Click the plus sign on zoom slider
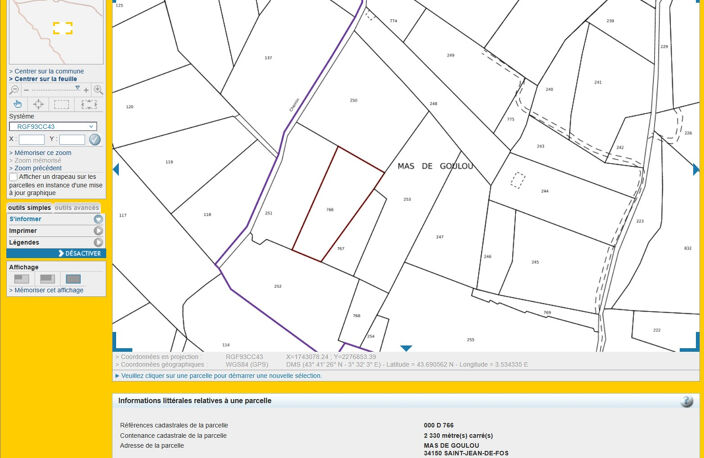 pos(86,90)
